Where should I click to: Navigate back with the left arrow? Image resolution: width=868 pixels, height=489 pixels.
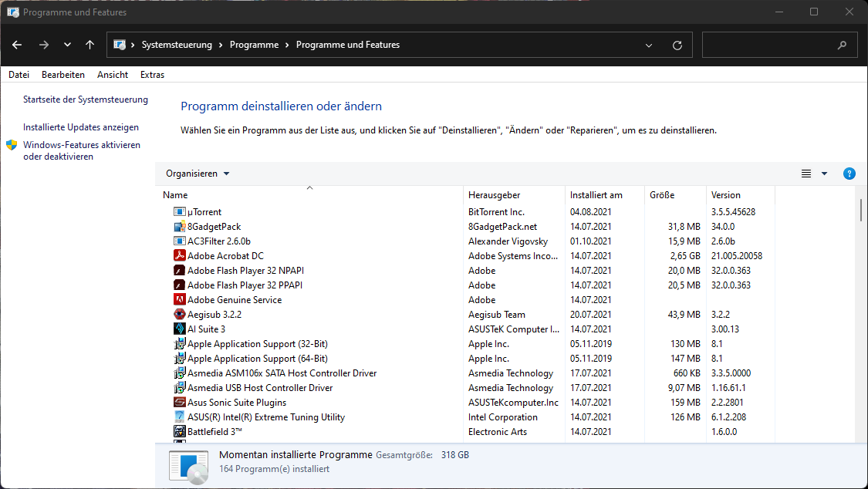coord(17,45)
